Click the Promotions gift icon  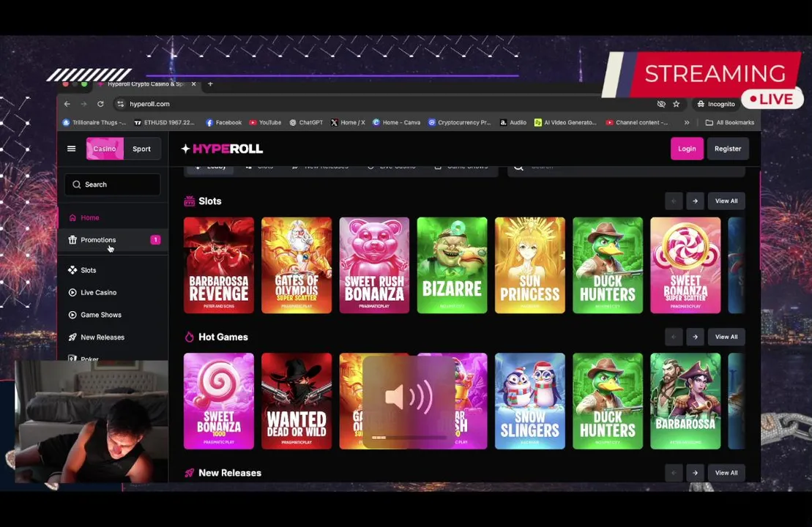pyautogui.click(x=72, y=239)
